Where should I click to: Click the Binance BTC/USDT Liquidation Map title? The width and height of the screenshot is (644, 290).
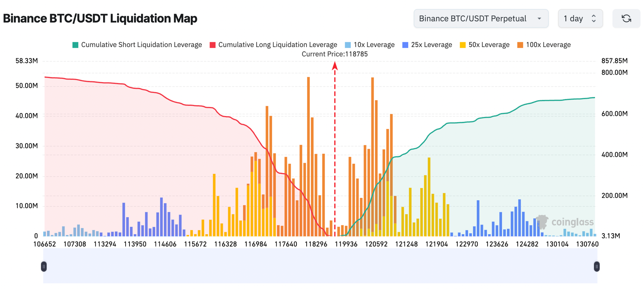point(100,18)
